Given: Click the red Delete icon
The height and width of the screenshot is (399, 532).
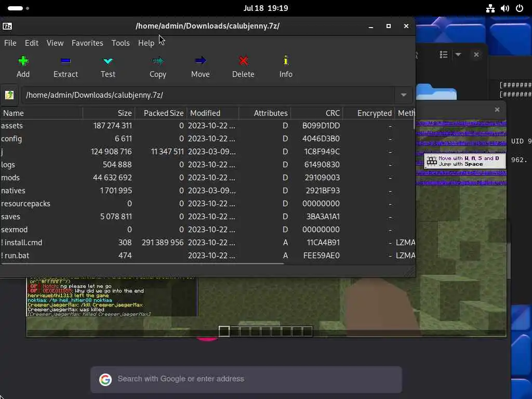Looking at the screenshot, I should point(243,61).
